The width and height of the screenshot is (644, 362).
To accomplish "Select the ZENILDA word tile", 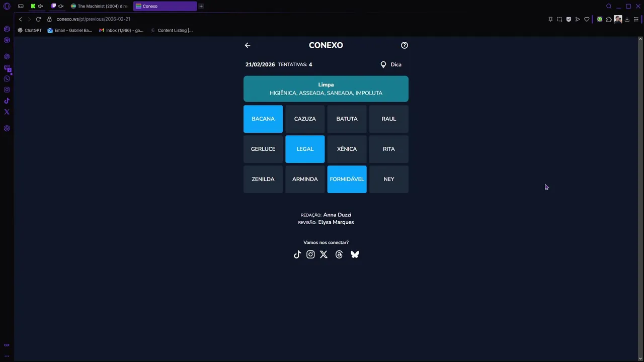I will point(263,179).
